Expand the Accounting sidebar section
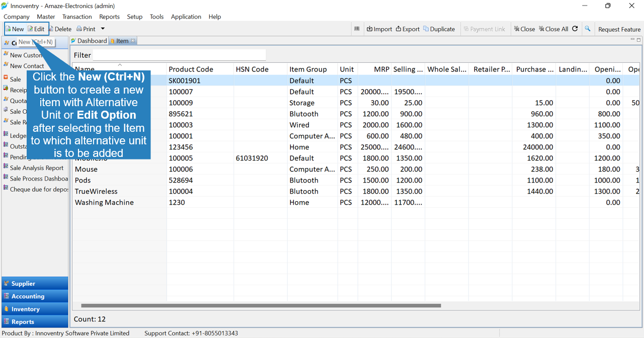This screenshot has width=644, height=338. coord(35,296)
